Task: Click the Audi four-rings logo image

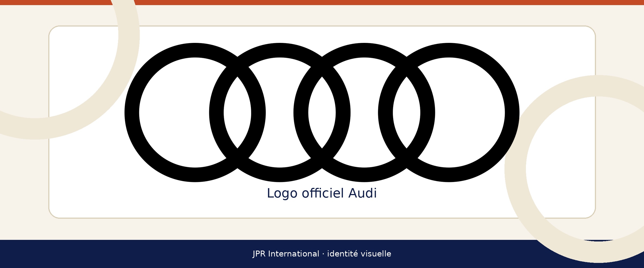Action: tap(322, 113)
